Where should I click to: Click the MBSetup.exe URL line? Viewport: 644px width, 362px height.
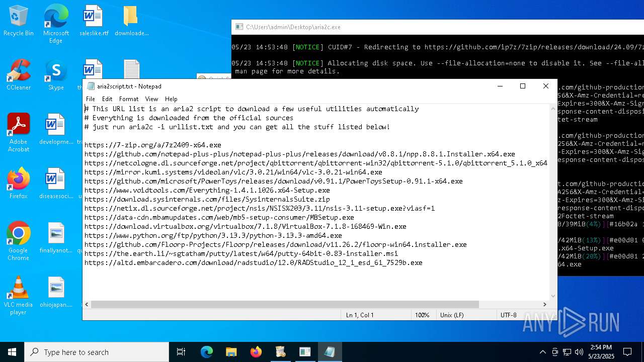[x=219, y=217]
